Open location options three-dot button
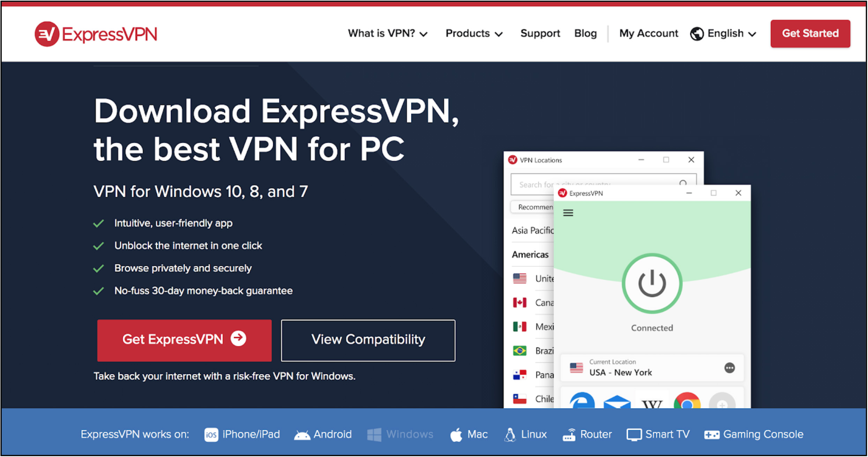Screen dimensions: 868x457 (x=729, y=368)
